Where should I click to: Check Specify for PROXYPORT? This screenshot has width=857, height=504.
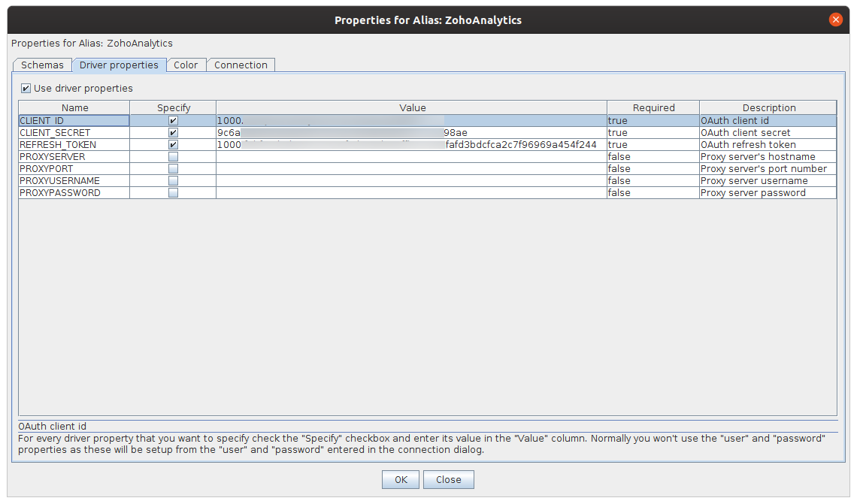click(x=173, y=169)
